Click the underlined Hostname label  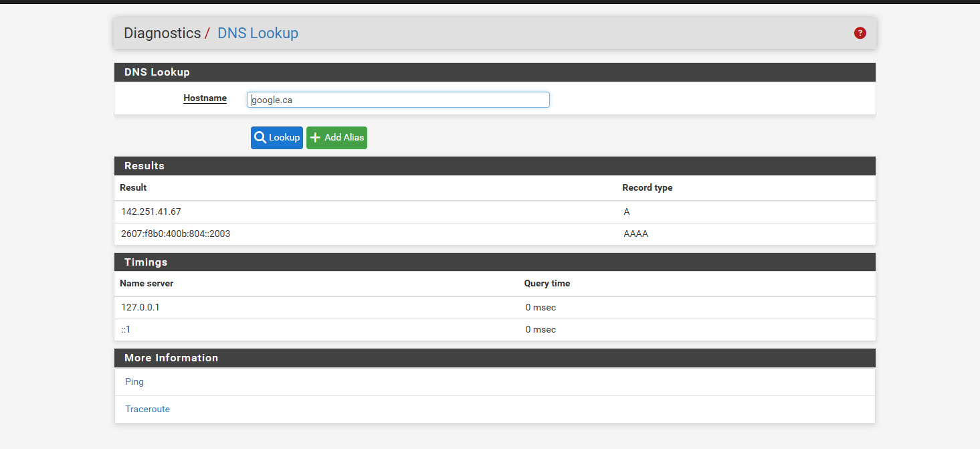pyautogui.click(x=205, y=98)
